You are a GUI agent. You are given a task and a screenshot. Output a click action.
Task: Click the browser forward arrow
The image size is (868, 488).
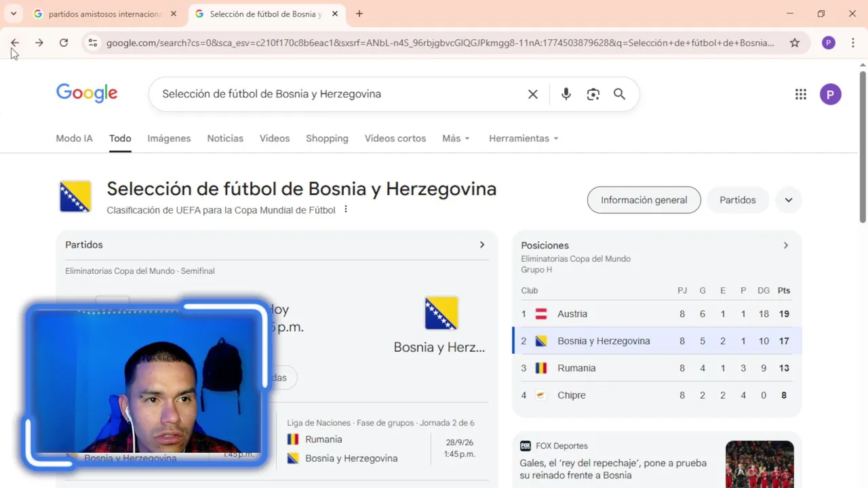click(39, 43)
